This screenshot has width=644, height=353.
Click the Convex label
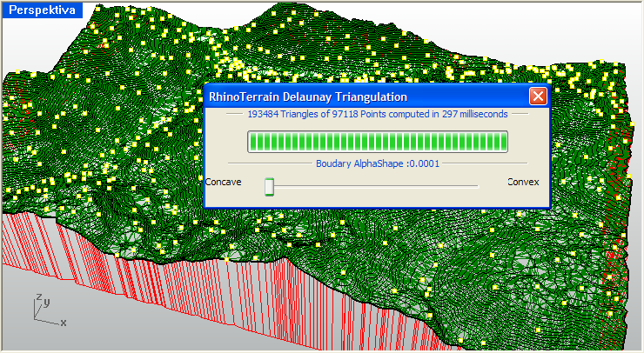[x=523, y=182]
